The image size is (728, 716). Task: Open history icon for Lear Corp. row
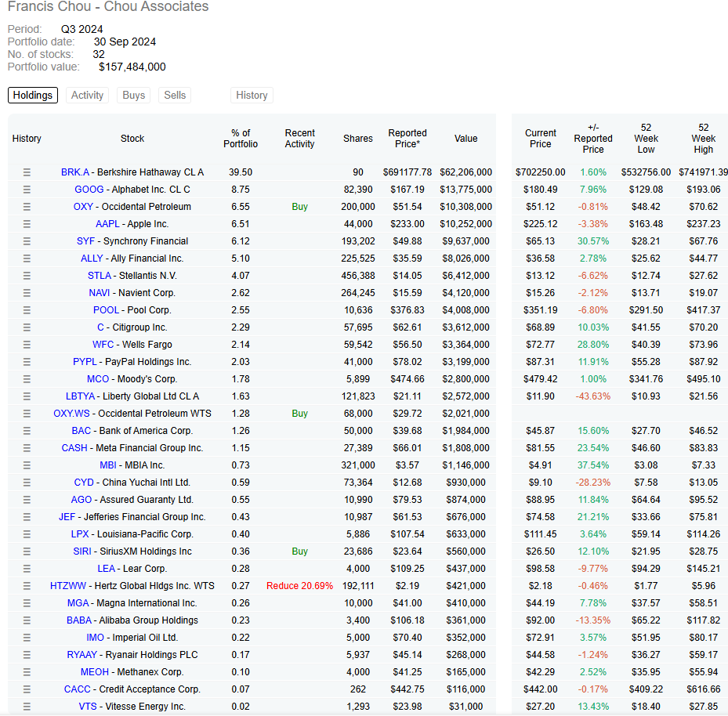coord(27,569)
